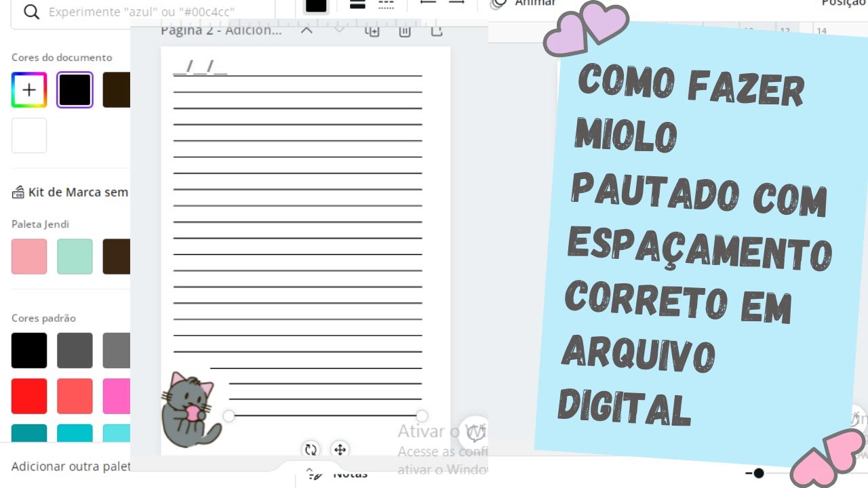Viewport: 868px width, 488px height.
Task: Open the Notas notes icon at the bottom
Action: coord(313,474)
